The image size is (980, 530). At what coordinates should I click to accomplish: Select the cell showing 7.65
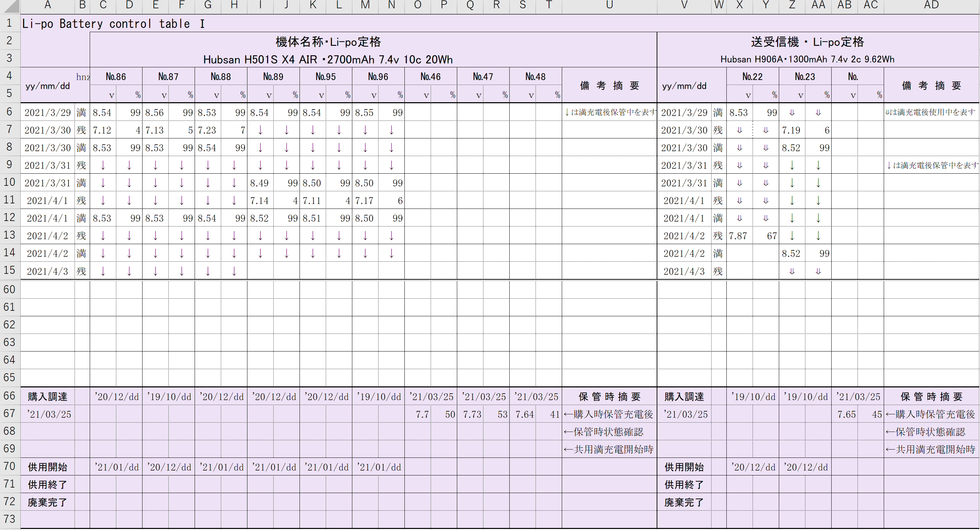[846, 414]
